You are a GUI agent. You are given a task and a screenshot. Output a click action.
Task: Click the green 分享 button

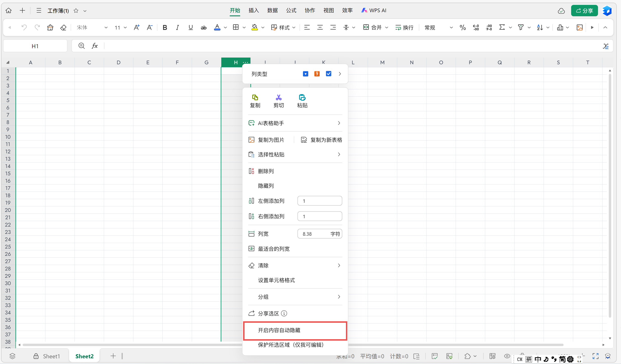tap(584, 11)
